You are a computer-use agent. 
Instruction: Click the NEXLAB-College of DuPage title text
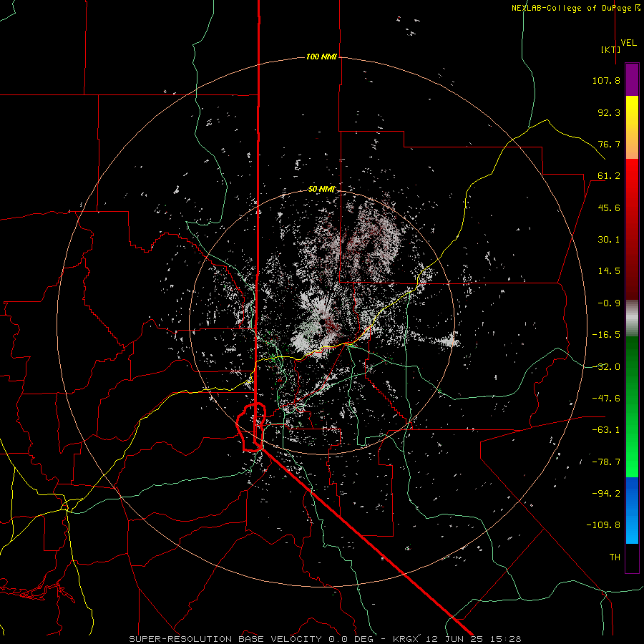tap(575, 8)
